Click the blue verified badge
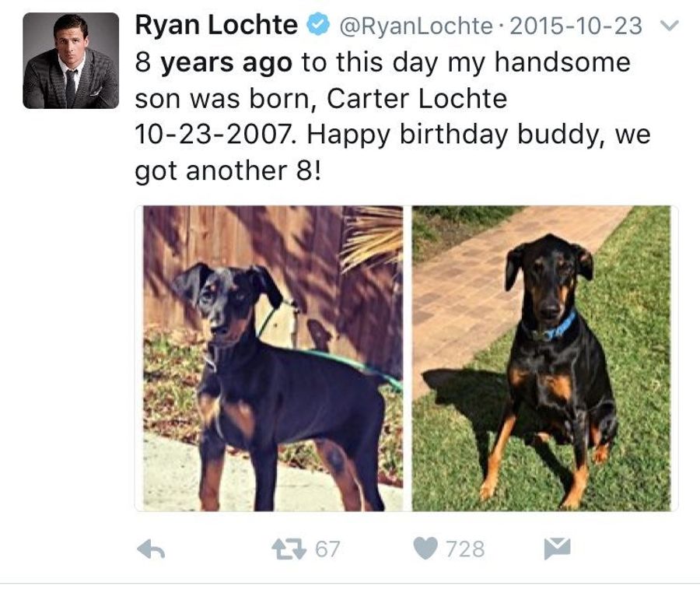 pos(318,25)
